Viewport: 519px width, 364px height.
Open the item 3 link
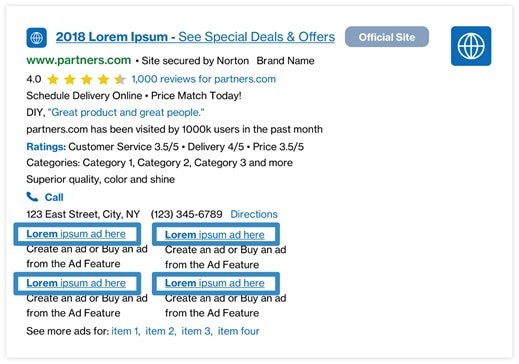197,331
